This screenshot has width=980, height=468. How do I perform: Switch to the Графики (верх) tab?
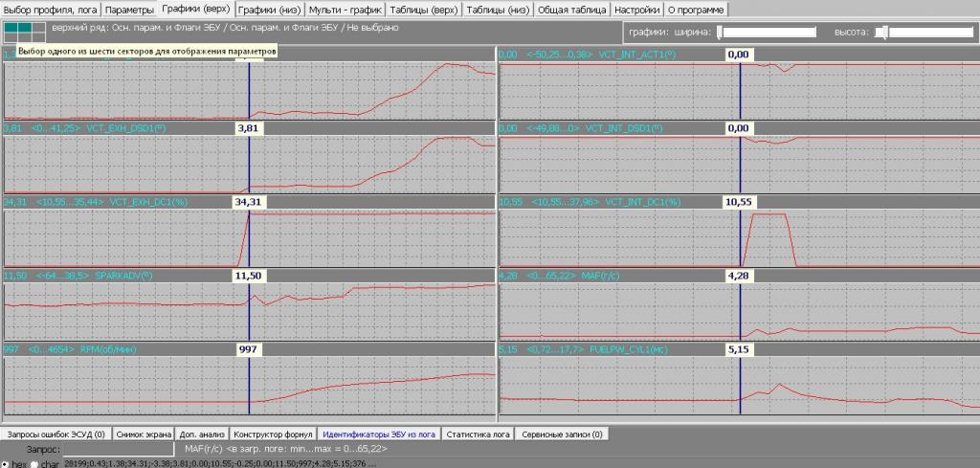point(195,10)
